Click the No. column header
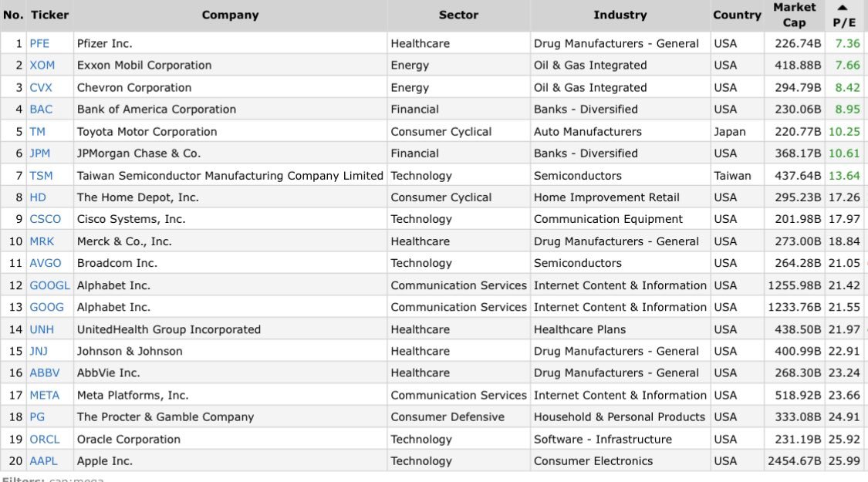Viewport: 868px width, 482px height. (x=13, y=15)
